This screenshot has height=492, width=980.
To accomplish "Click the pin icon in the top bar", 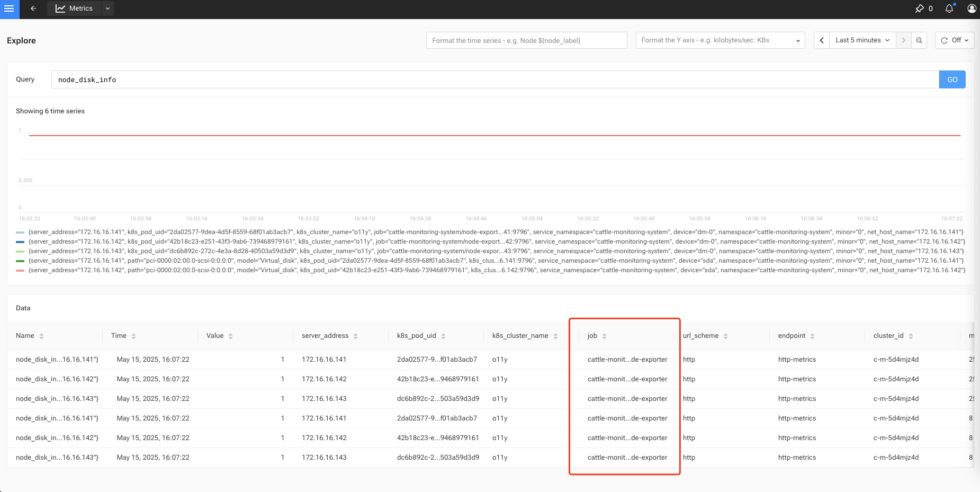I will [920, 8].
